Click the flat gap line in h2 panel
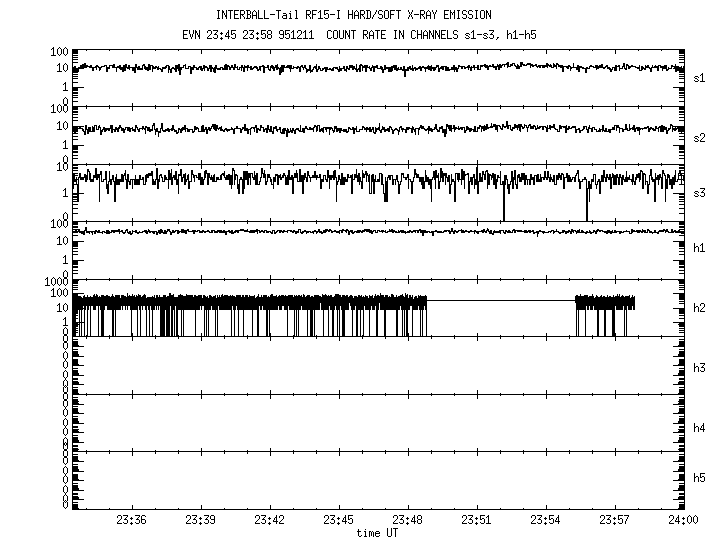Viewport: 720px width, 550px height. coord(501,300)
